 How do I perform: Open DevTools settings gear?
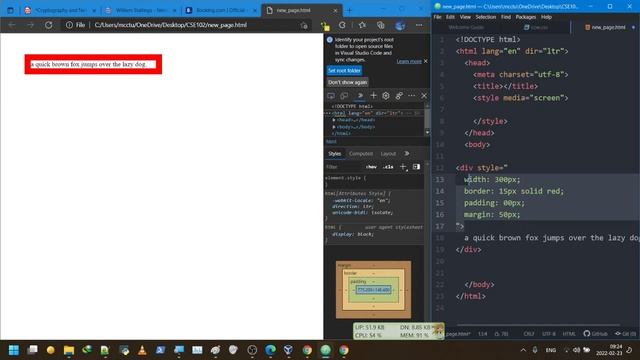coord(386,96)
